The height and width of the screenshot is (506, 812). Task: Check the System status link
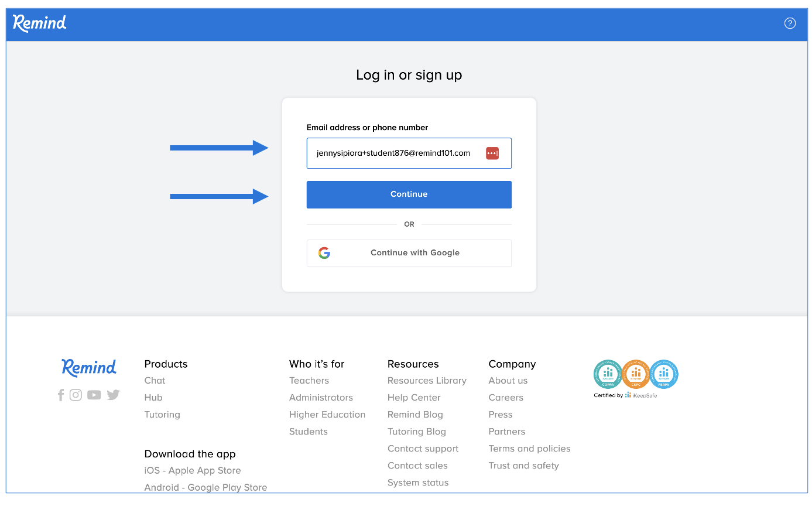[x=417, y=483]
